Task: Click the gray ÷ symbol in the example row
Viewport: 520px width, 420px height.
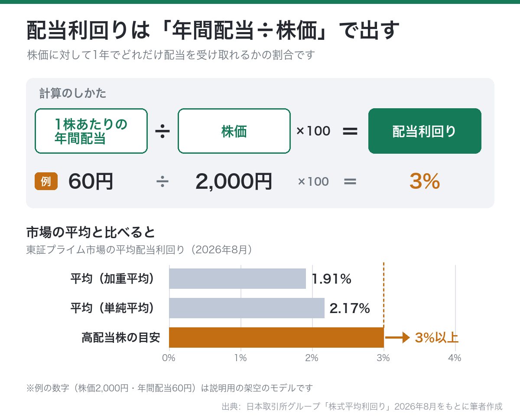Action: pos(162,182)
